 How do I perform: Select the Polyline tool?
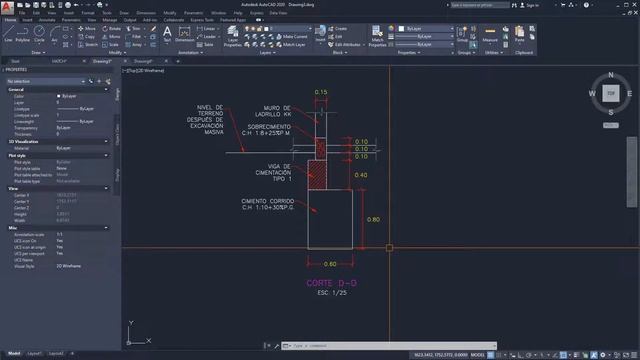coord(23,33)
